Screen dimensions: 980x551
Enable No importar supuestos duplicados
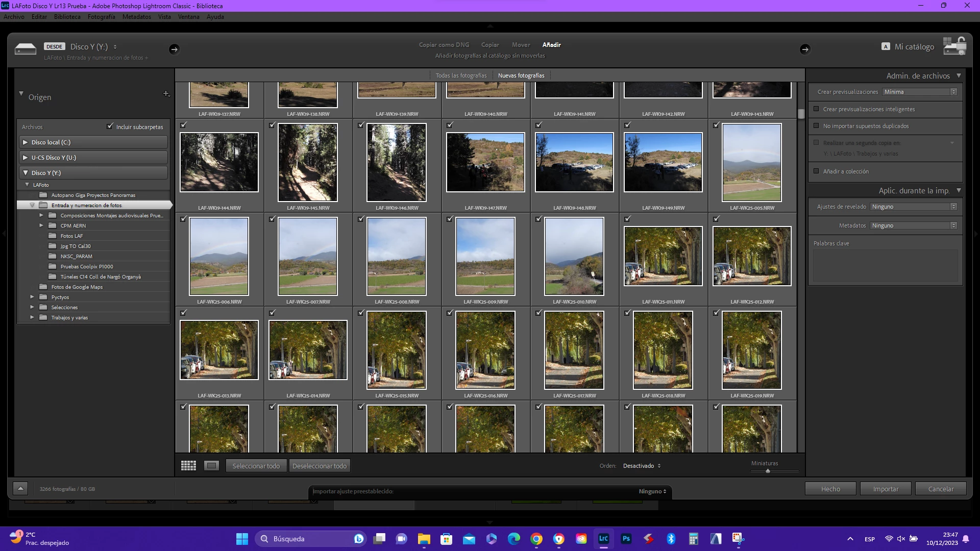[x=816, y=126]
